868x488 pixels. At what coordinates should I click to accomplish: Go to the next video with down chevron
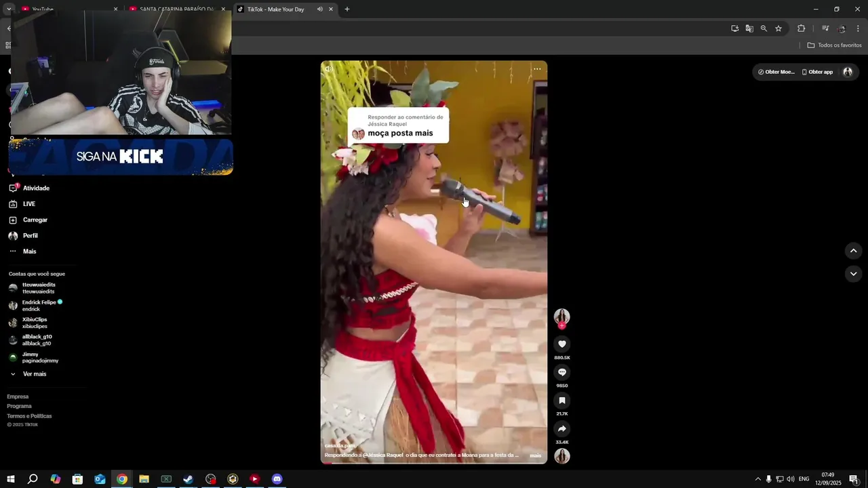coord(853,274)
